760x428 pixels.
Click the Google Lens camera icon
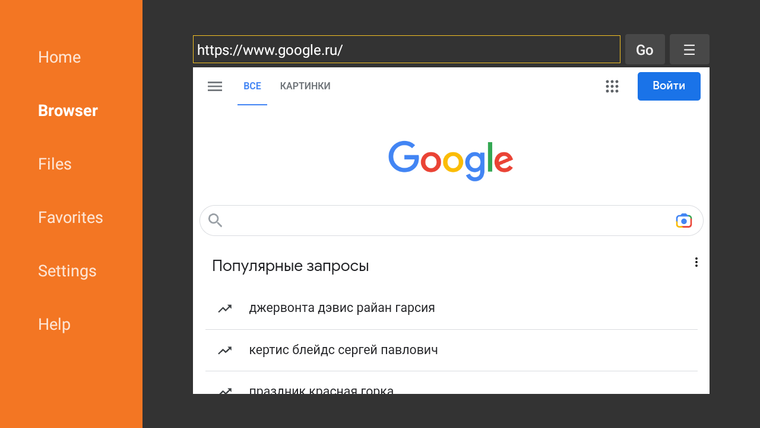coord(683,221)
